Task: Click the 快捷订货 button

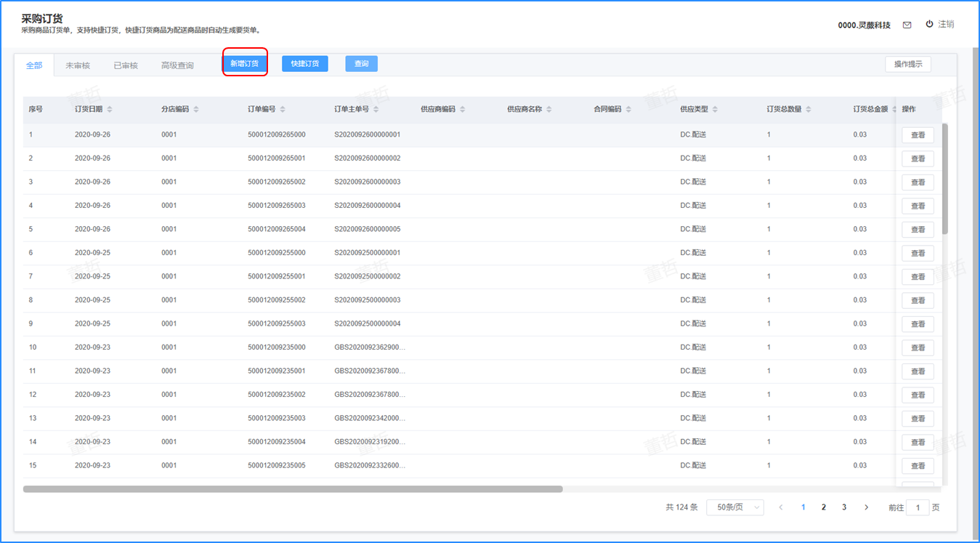Action: tap(305, 64)
